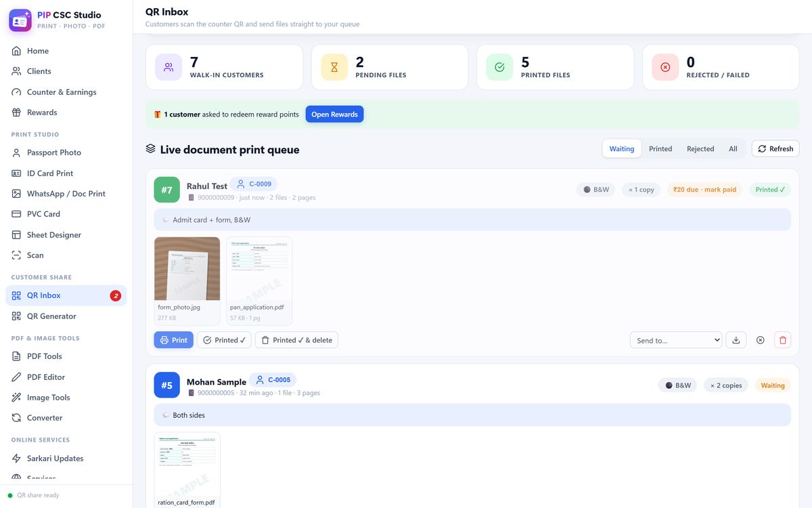This screenshot has height=508, width=812.
Task: Click Open Rewards button
Action: pyautogui.click(x=334, y=114)
